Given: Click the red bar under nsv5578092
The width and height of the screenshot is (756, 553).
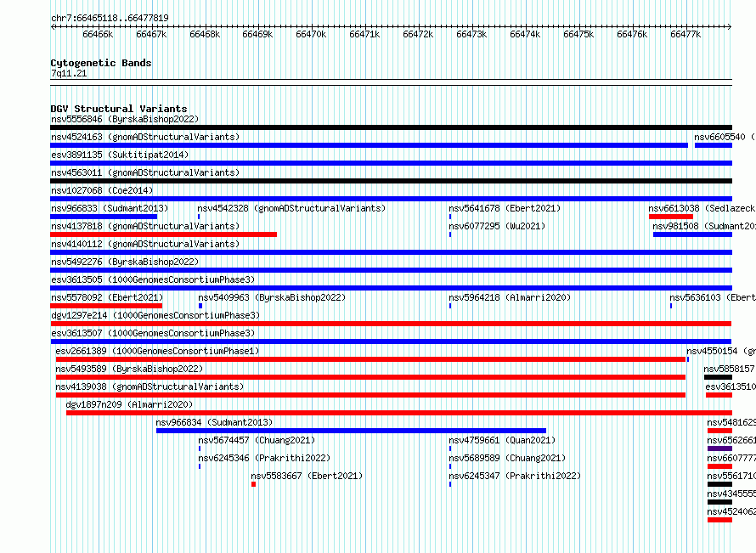Looking at the screenshot, I should click(x=106, y=306).
